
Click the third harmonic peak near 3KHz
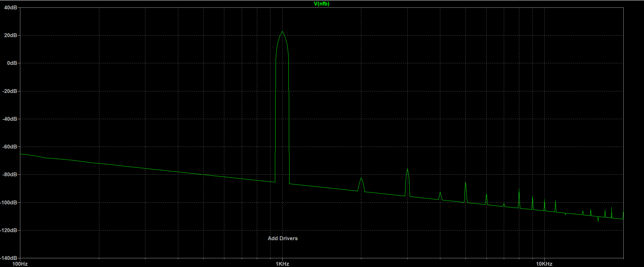point(408,169)
